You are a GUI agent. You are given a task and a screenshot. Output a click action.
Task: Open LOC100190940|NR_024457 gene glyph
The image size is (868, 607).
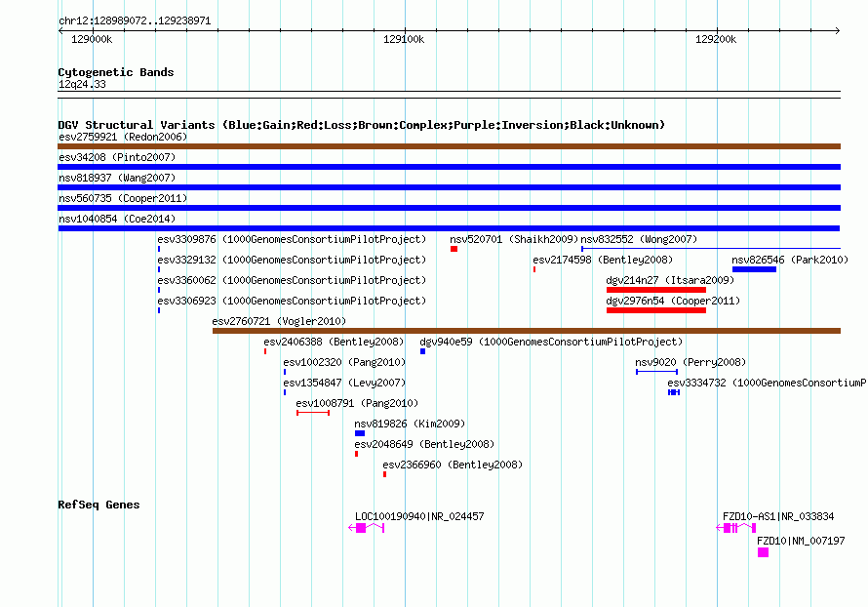(366, 528)
